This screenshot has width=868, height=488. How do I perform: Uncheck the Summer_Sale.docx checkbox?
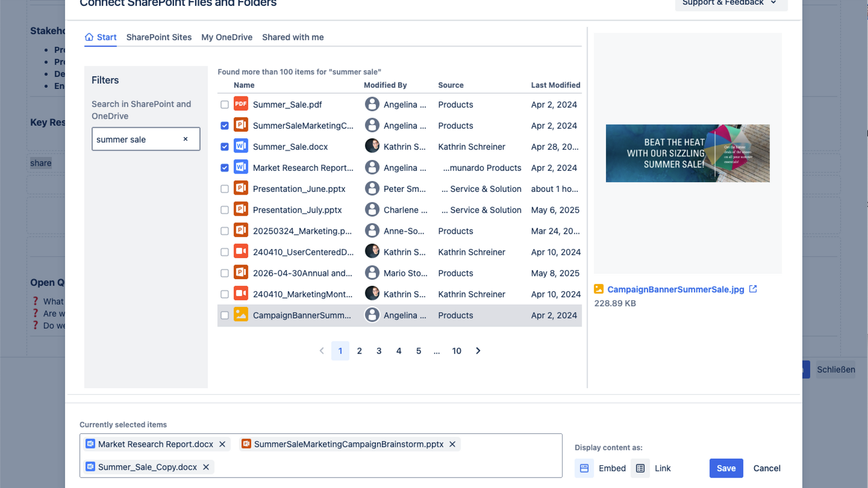225,147
